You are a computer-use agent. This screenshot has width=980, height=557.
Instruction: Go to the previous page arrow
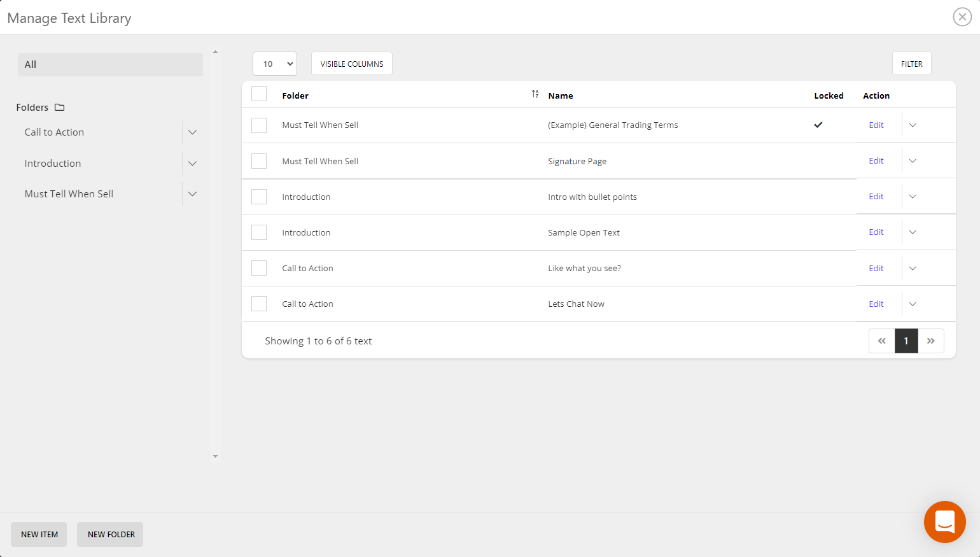tap(881, 341)
